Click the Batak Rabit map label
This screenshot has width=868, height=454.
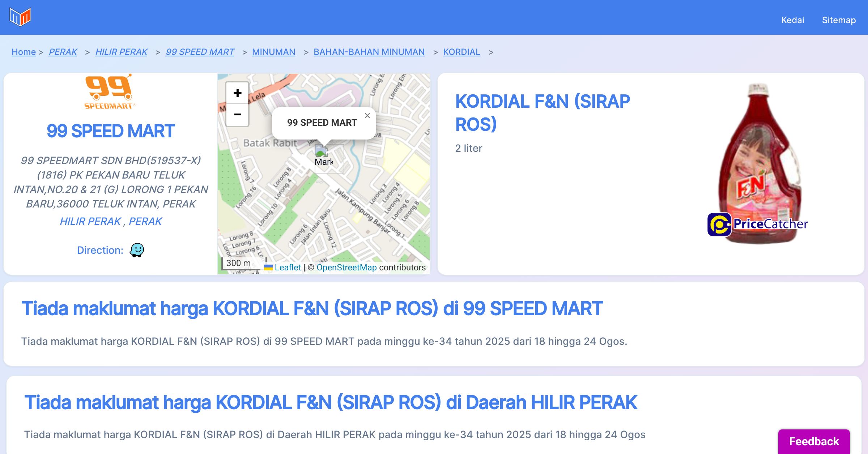[270, 143]
